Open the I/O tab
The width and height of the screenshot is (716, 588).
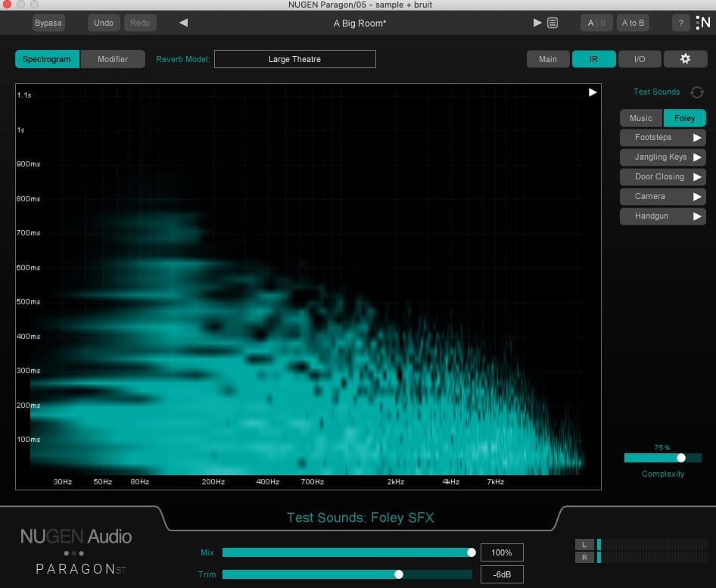640,58
